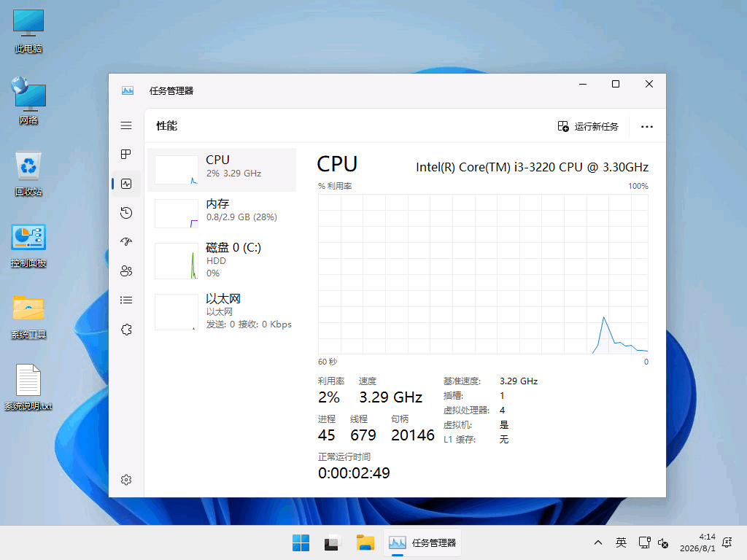The width and height of the screenshot is (747, 560).
Task: Click the 任务管理器 taskbar button
Action: (x=422, y=542)
